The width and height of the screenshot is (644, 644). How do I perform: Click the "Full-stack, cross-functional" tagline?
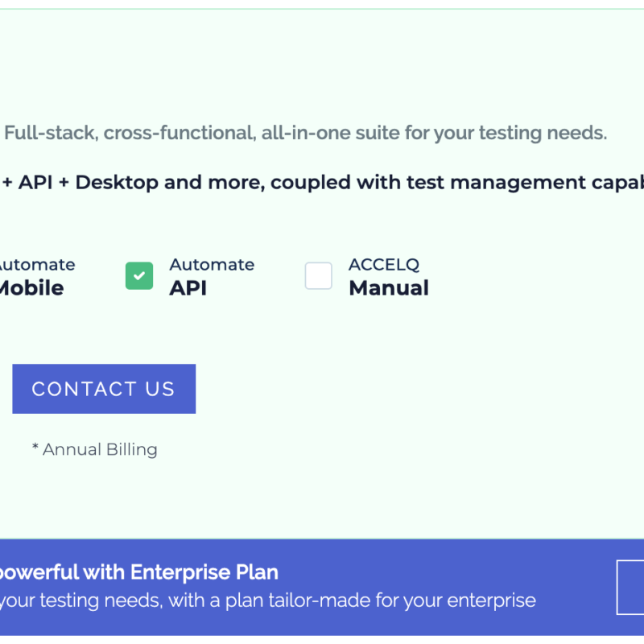click(x=129, y=133)
